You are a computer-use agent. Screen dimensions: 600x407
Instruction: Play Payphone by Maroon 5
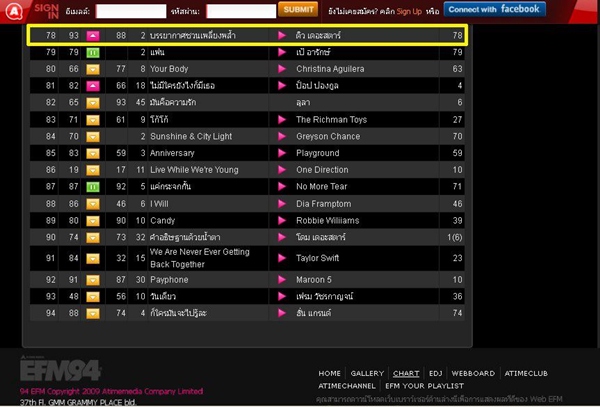click(x=282, y=280)
